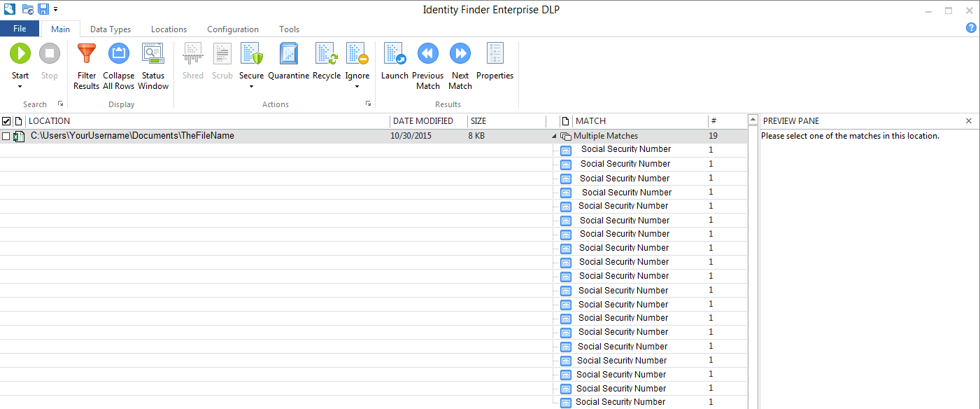Click the Quarantine action icon
This screenshot has height=409, width=980.
point(288,54)
